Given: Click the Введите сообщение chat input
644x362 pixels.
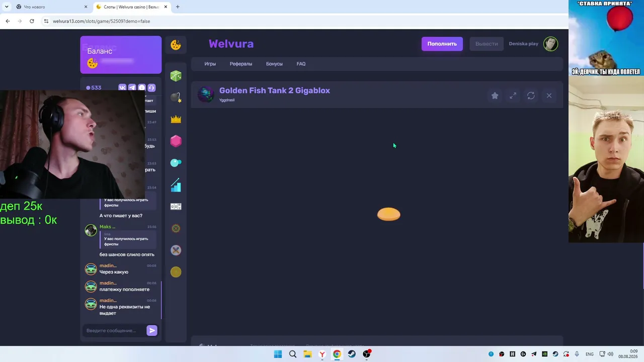Looking at the screenshot, I should [114, 330].
